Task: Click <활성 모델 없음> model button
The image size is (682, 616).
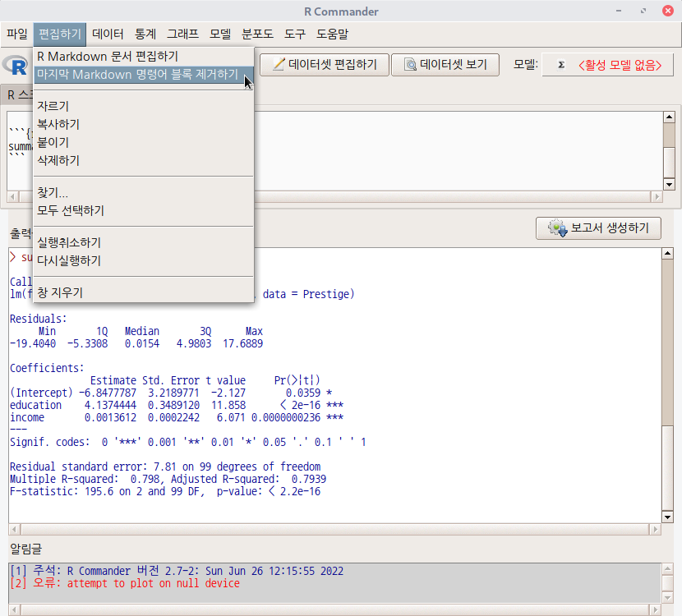Action: 607,65
